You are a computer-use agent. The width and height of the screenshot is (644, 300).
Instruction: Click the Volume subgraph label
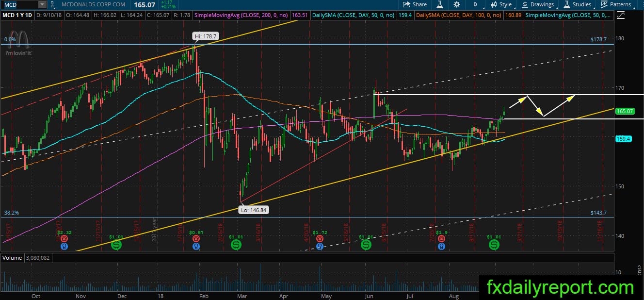tap(12, 258)
